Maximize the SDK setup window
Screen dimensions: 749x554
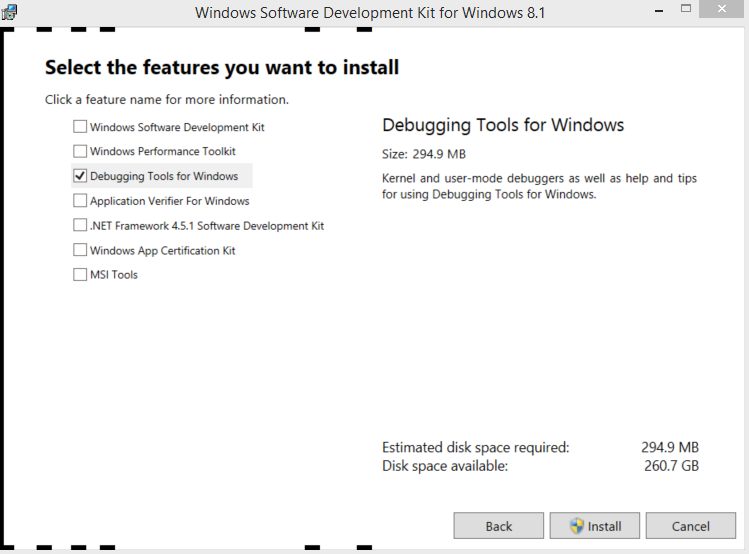tap(686, 10)
